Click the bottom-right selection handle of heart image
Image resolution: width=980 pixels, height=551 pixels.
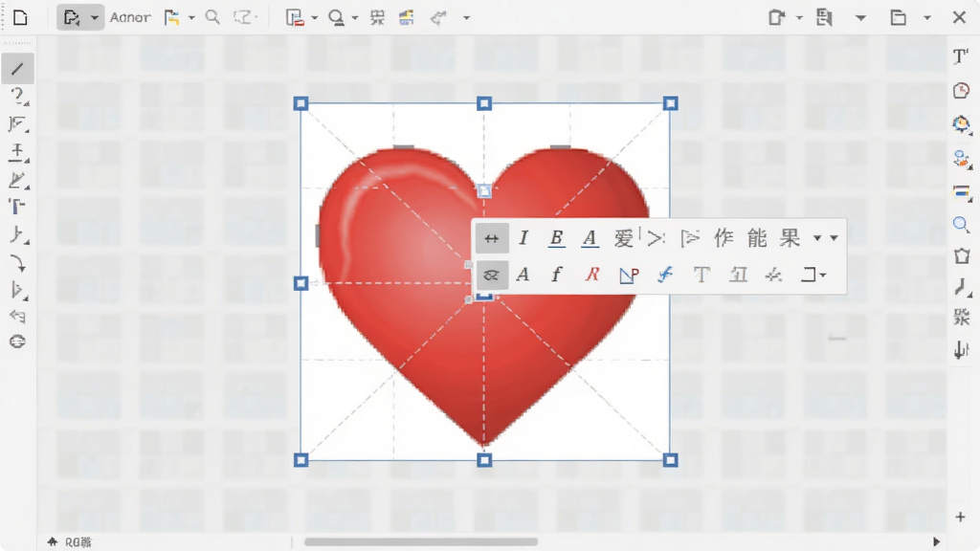tap(670, 460)
